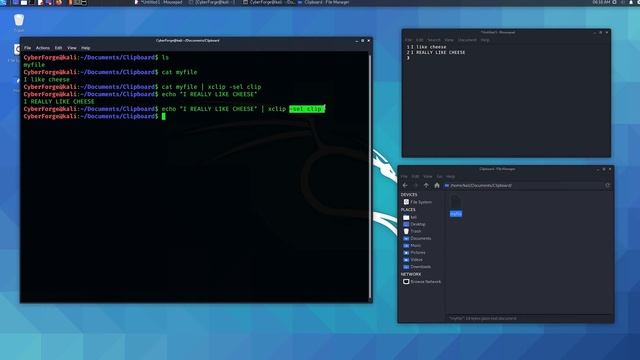Open the Mousepad Help menu
This screenshot has width=640, height=360.
[x=485, y=40]
